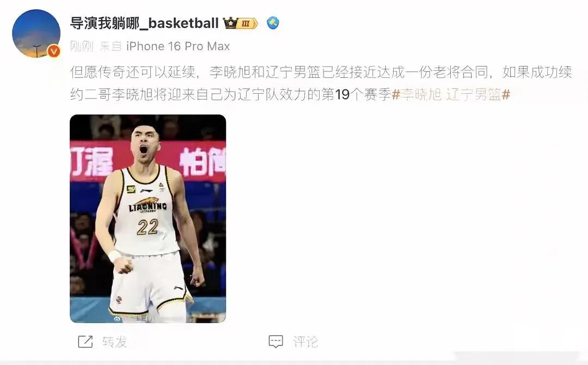Click the iPhone 16 Pro Max source
The height and width of the screenshot is (365, 588).
point(178,46)
